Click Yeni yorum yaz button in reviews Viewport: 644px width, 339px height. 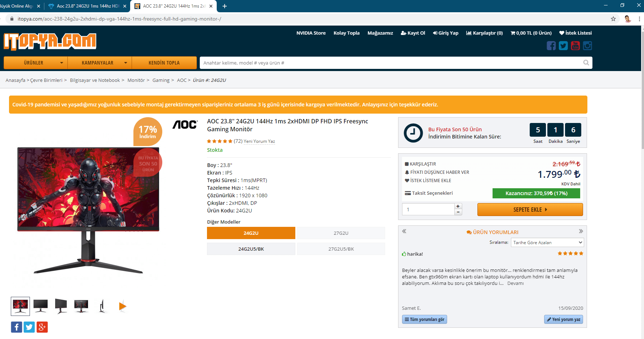coord(564,320)
